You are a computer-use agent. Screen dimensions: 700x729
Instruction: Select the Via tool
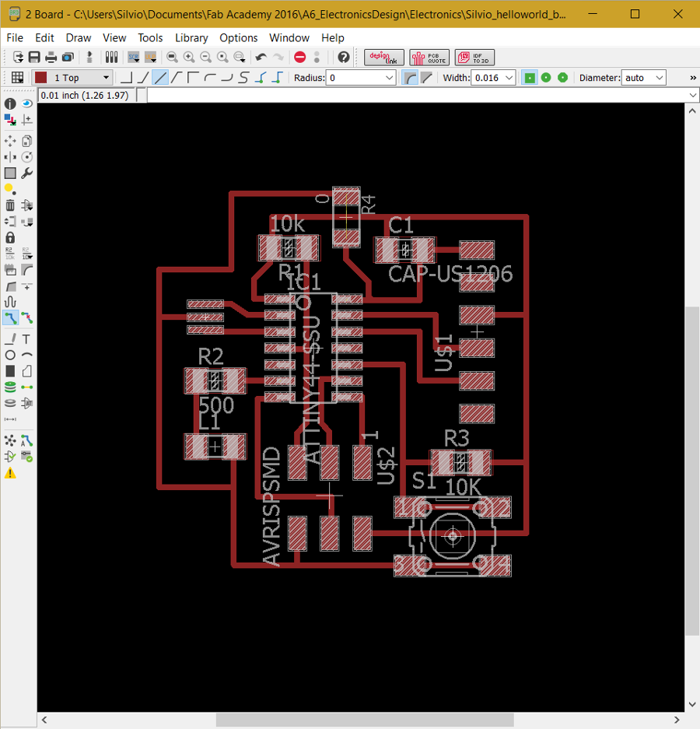pos(10,387)
